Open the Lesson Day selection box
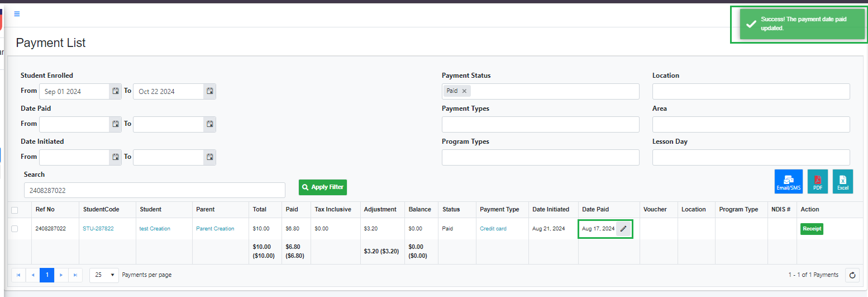 point(751,157)
